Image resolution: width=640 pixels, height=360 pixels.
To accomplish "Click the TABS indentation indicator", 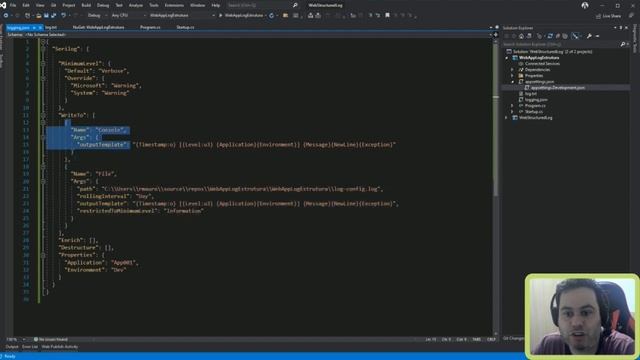I will [476, 340].
